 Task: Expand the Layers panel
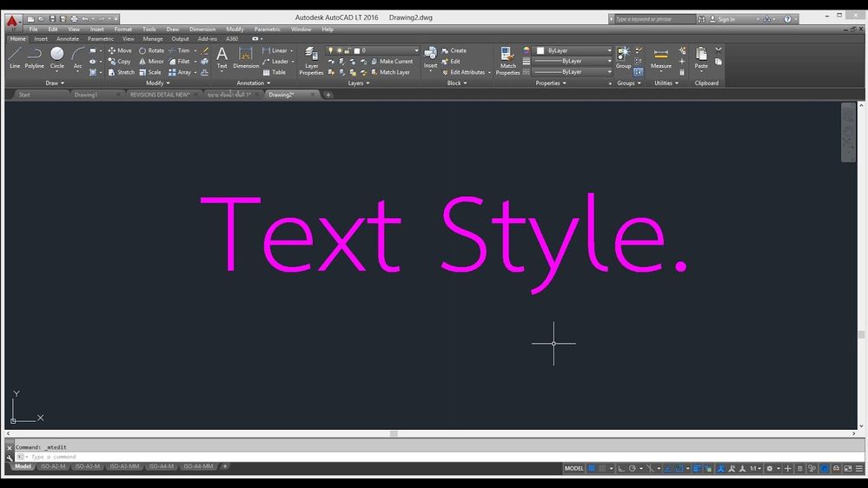point(359,83)
